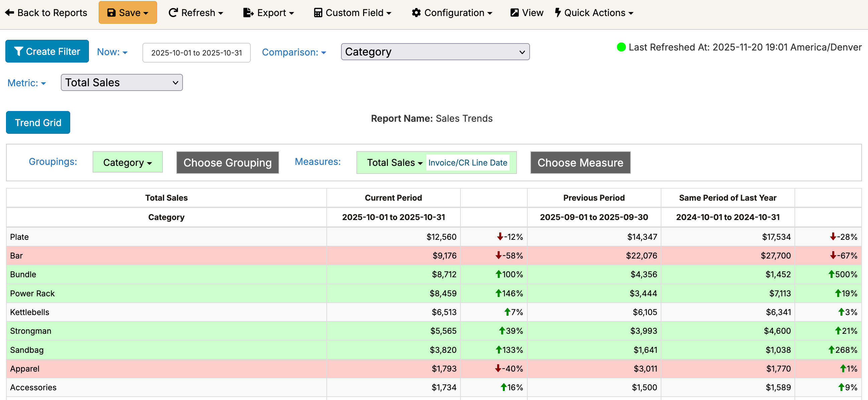Click the Configuration gear icon
This screenshot has height=400, width=868.
(x=416, y=13)
